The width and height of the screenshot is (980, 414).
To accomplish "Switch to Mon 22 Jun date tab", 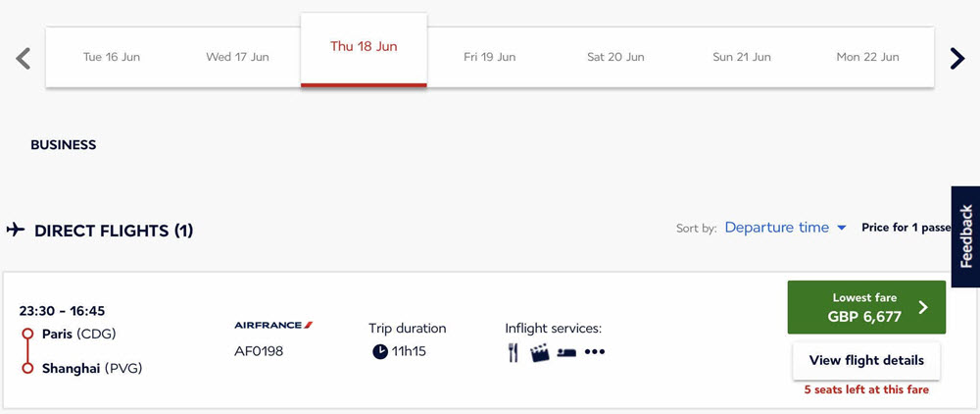I will click(867, 57).
